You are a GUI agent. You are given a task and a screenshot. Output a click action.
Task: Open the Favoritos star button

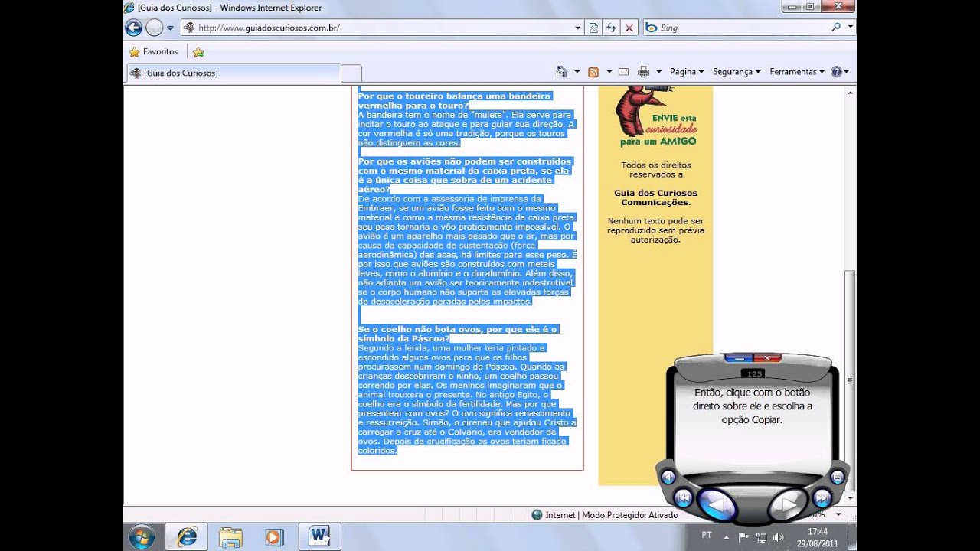pos(153,52)
